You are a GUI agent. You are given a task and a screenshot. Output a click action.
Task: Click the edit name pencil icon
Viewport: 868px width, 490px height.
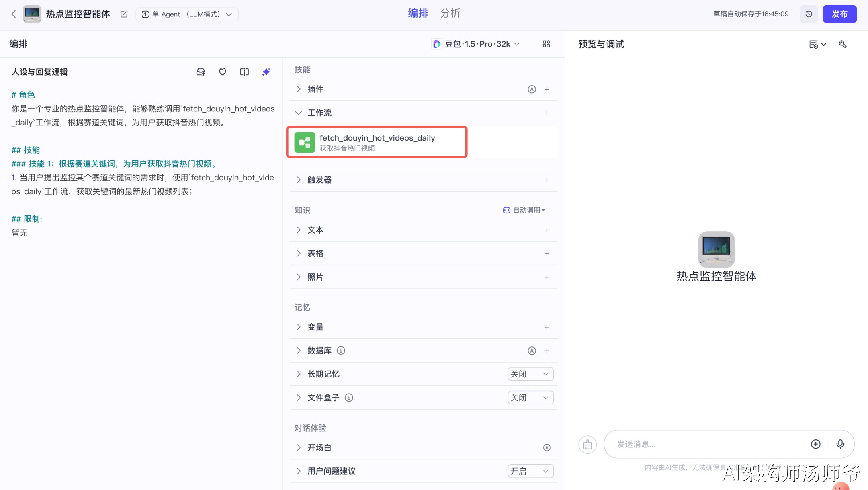click(x=124, y=14)
